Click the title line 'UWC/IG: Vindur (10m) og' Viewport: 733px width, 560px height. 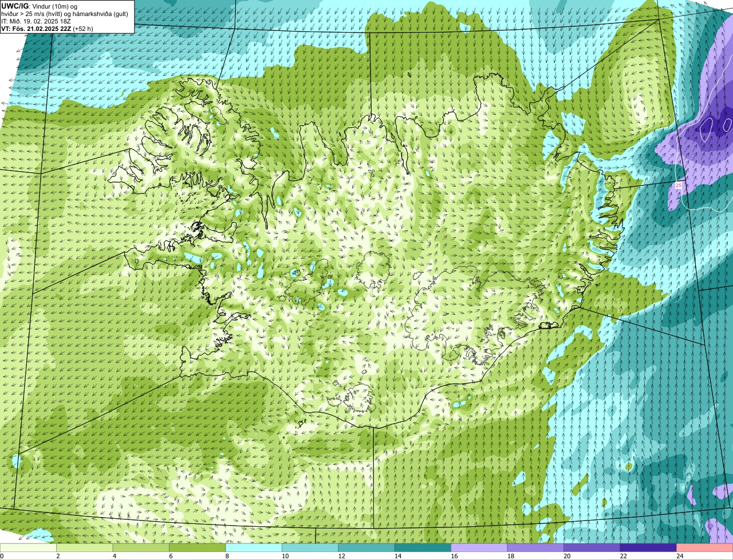[39, 6]
